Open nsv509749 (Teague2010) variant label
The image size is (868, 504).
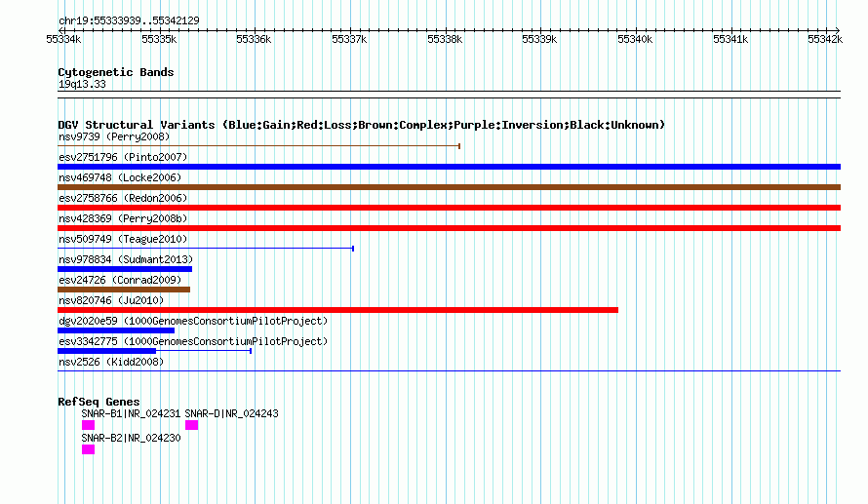click(x=123, y=239)
